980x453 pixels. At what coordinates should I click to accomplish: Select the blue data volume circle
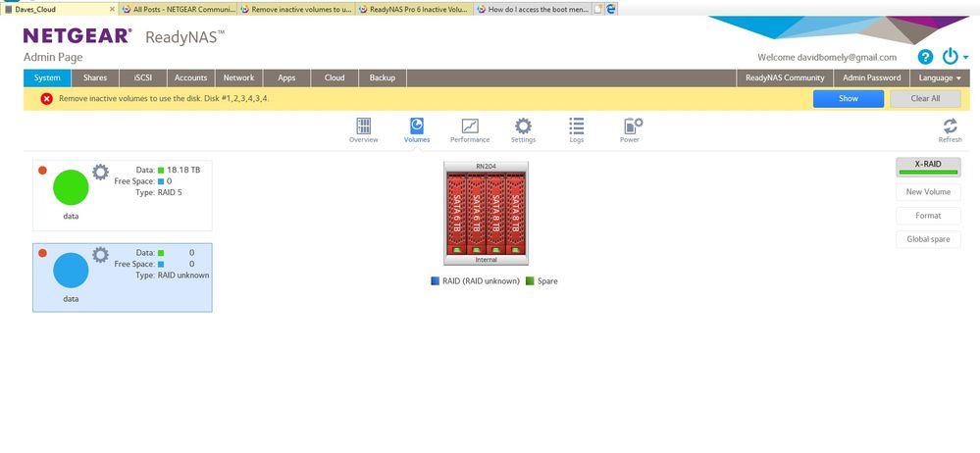click(71, 270)
